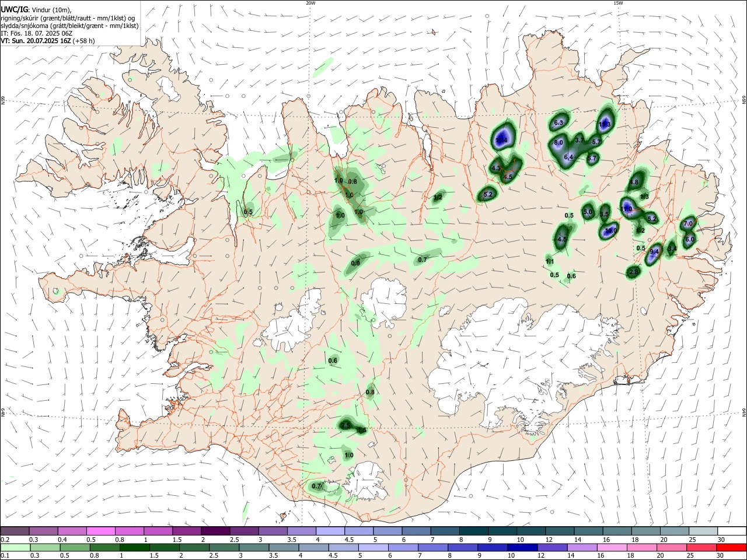Click the 7.0 precipitation value
The height and width of the screenshot is (560, 747).
687,223
